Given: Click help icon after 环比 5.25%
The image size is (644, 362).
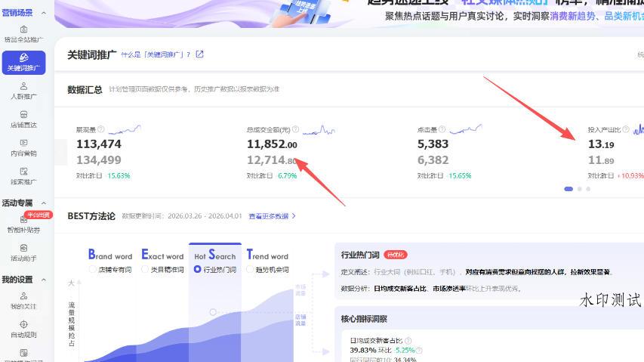Looking at the screenshot, I should (x=419, y=351).
